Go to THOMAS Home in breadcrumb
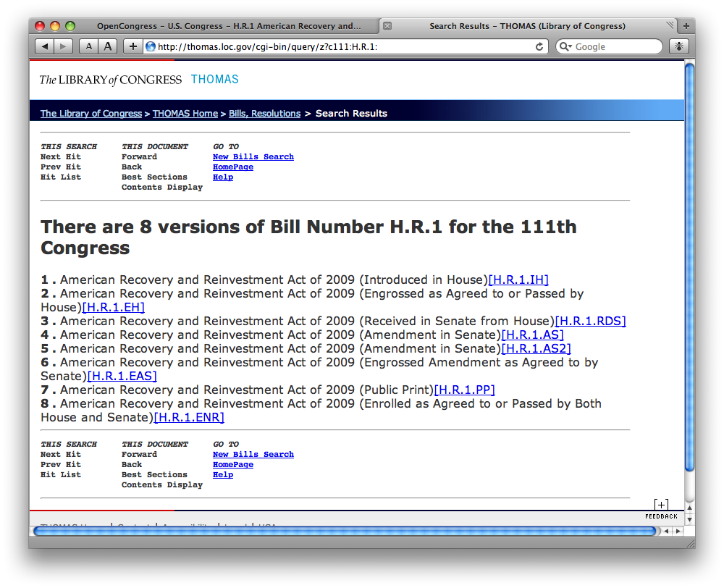The width and height of the screenshot is (724, 588). (185, 114)
